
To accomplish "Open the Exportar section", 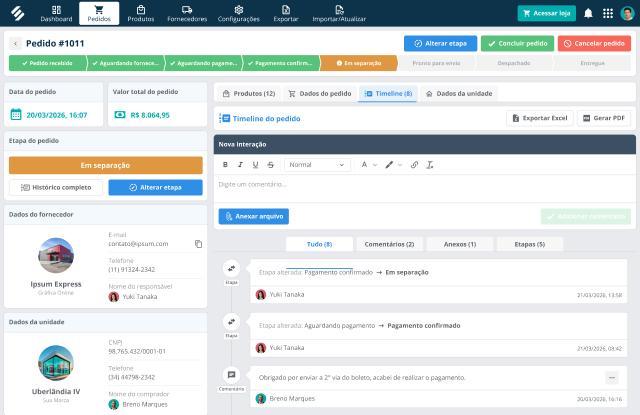I will click(286, 13).
